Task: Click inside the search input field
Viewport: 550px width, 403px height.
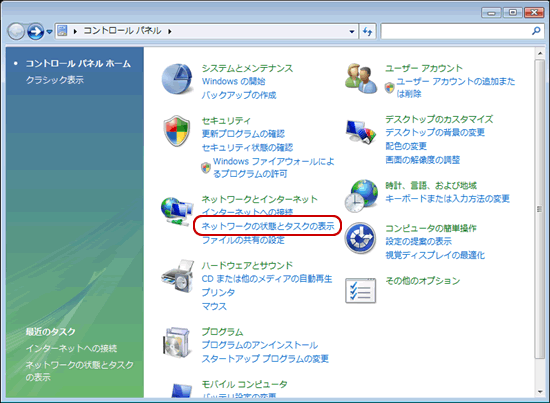Action: click(456, 32)
